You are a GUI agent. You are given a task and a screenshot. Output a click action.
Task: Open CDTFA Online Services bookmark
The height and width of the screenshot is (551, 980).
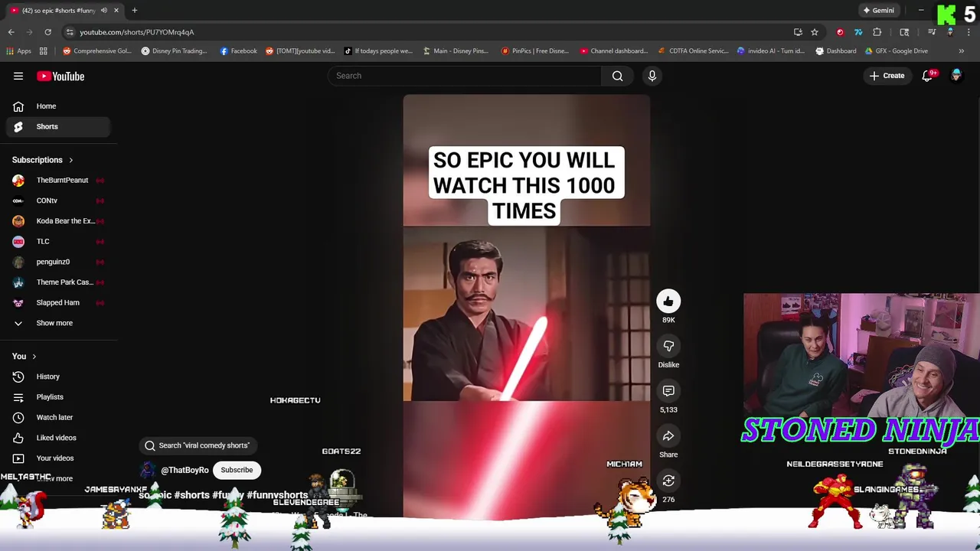(693, 51)
